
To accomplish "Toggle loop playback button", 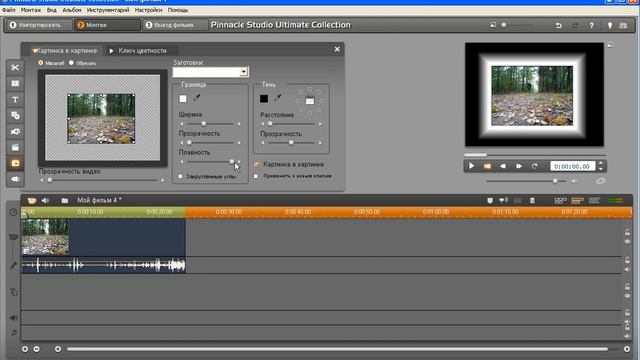I will (x=534, y=166).
